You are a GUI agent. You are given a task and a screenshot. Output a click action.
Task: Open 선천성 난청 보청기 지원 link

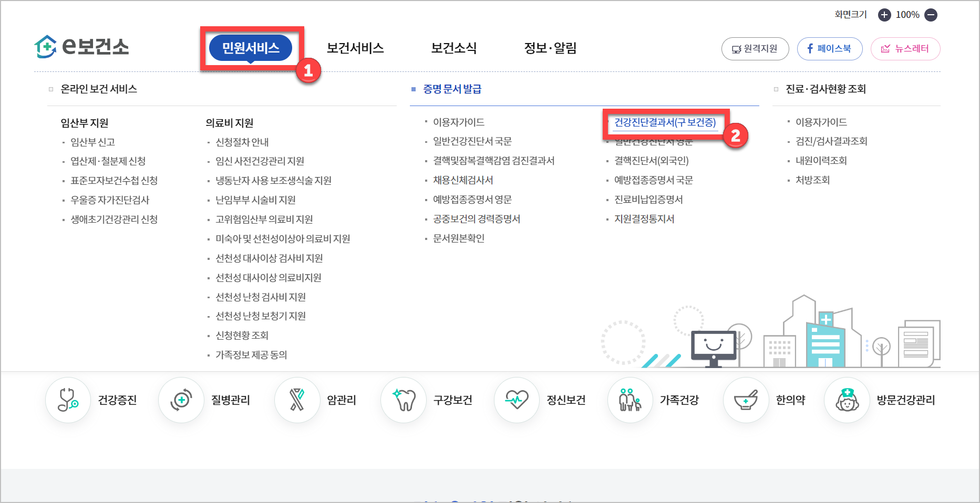tap(261, 316)
